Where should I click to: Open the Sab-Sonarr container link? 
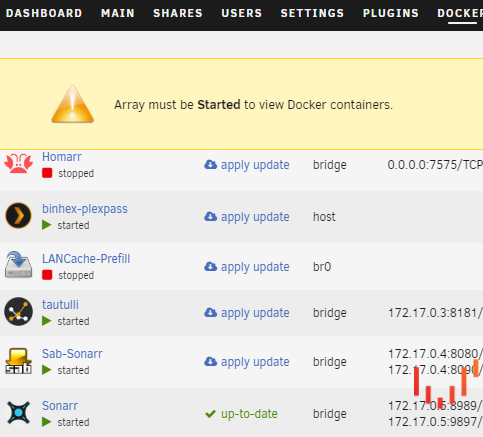[72, 354]
